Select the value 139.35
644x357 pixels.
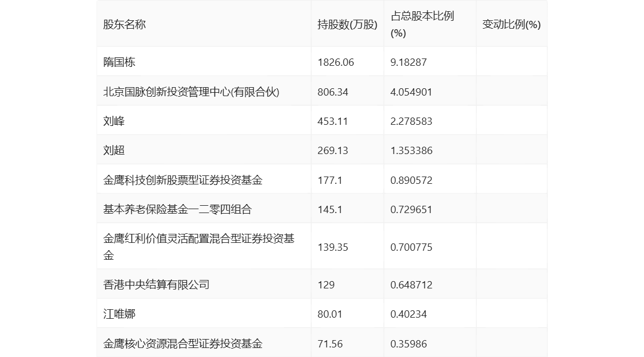point(333,247)
